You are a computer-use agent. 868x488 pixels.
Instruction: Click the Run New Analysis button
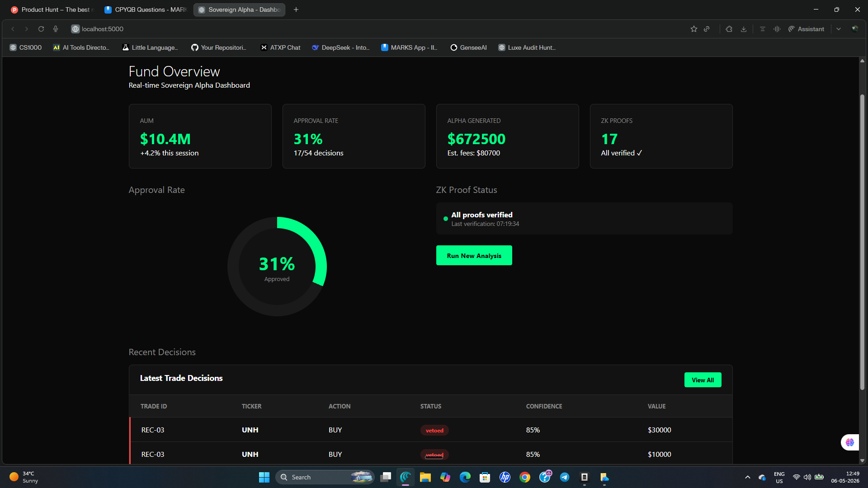pos(474,256)
